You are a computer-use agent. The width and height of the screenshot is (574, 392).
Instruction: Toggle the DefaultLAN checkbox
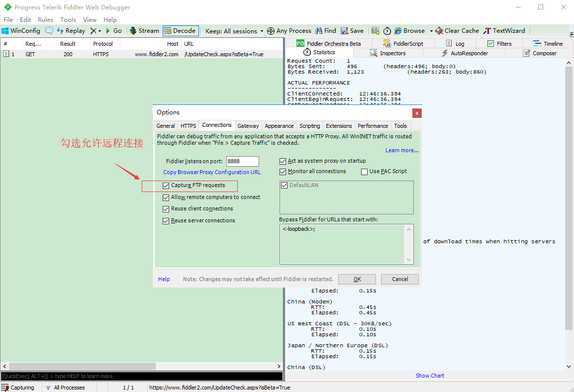(x=284, y=185)
